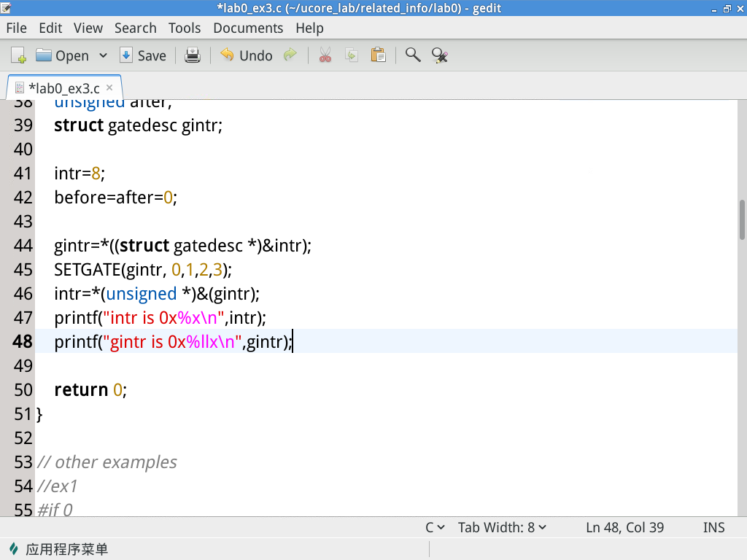The width and height of the screenshot is (747, 560).
Task: Create a new document with toolbar icon
Action: pos(18,55)
